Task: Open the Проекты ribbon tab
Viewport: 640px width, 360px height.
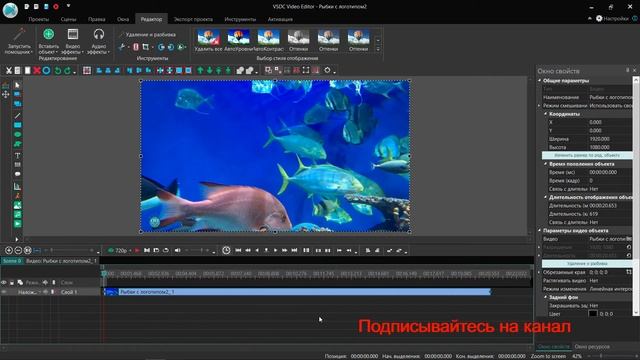Action: pyautogui.click(x=39, y=19)
